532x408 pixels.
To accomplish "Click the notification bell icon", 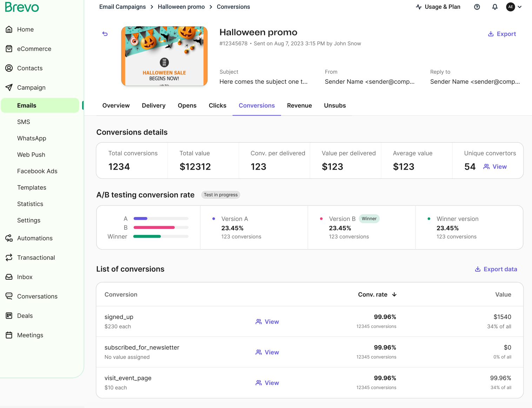I will [x=495, y=7].
